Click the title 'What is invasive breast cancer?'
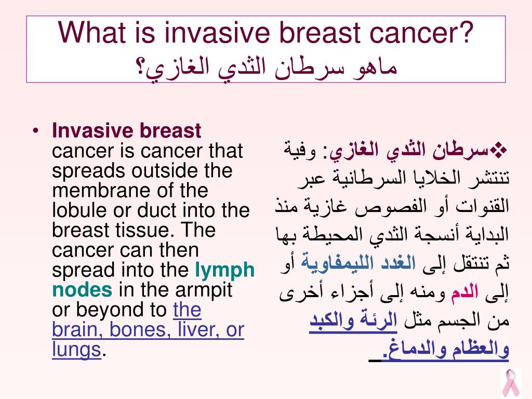532x399 pixels. 265,33
